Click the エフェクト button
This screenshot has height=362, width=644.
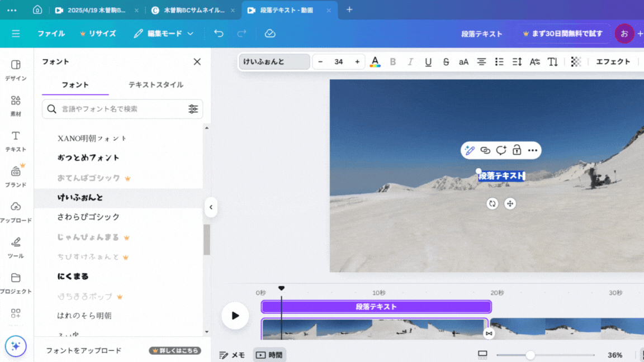coord(613,62)
